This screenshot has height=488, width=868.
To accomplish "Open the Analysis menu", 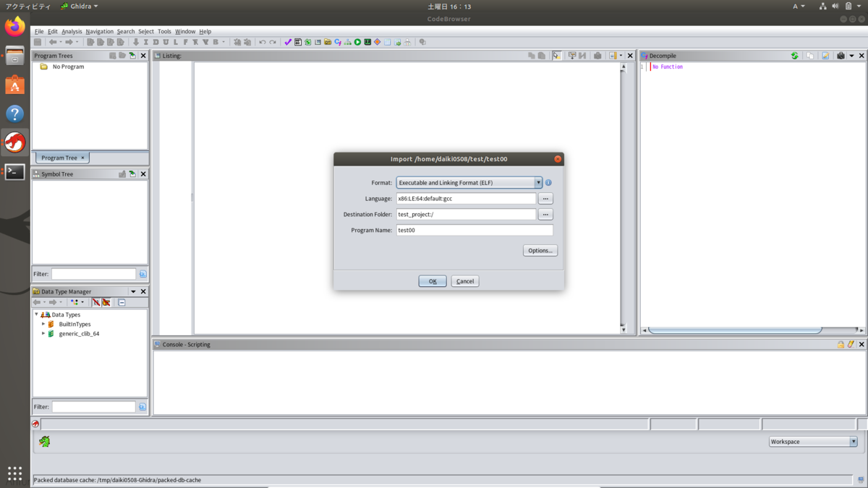I will pos(72,32).
